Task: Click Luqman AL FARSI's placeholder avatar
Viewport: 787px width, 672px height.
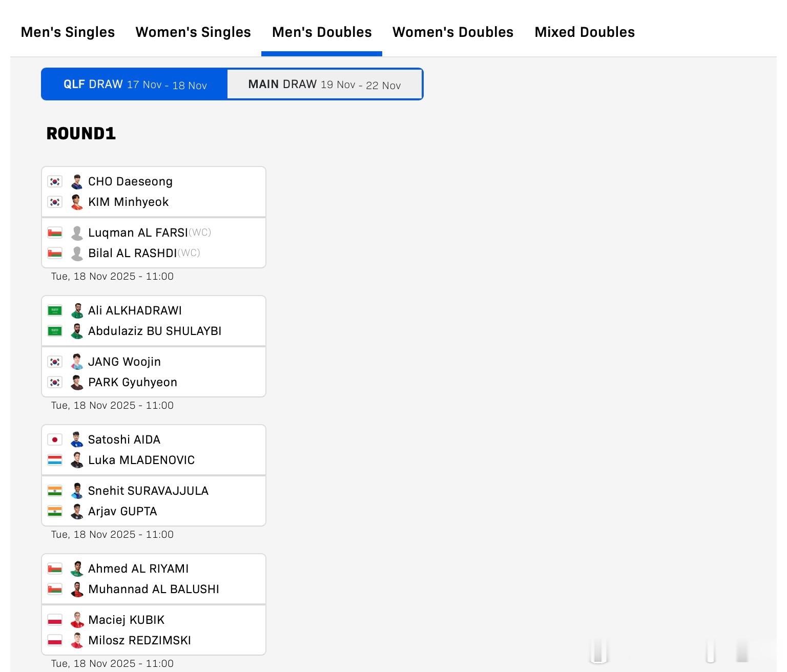Action: pos(77,233)
